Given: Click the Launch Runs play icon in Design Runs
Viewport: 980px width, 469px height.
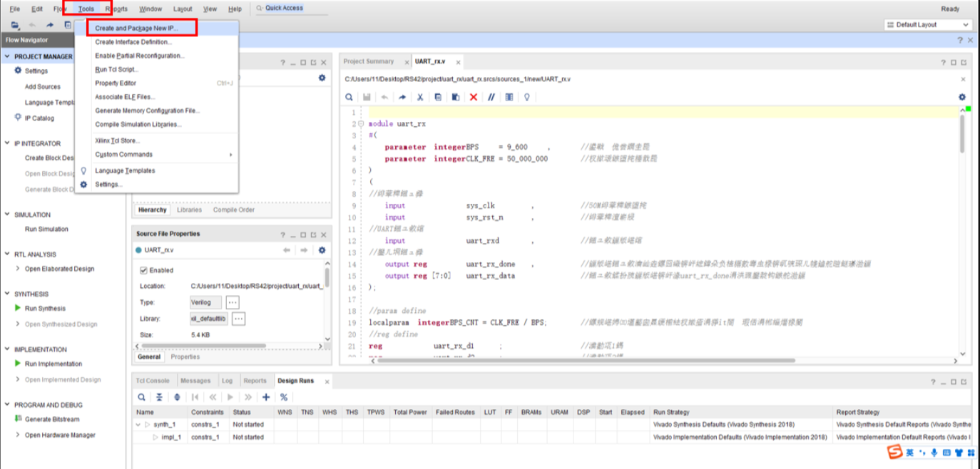Looking at the screenshot, I should tap(230, 397).
